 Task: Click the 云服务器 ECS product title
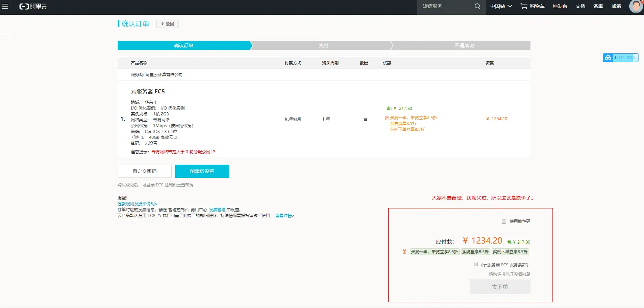148,91
